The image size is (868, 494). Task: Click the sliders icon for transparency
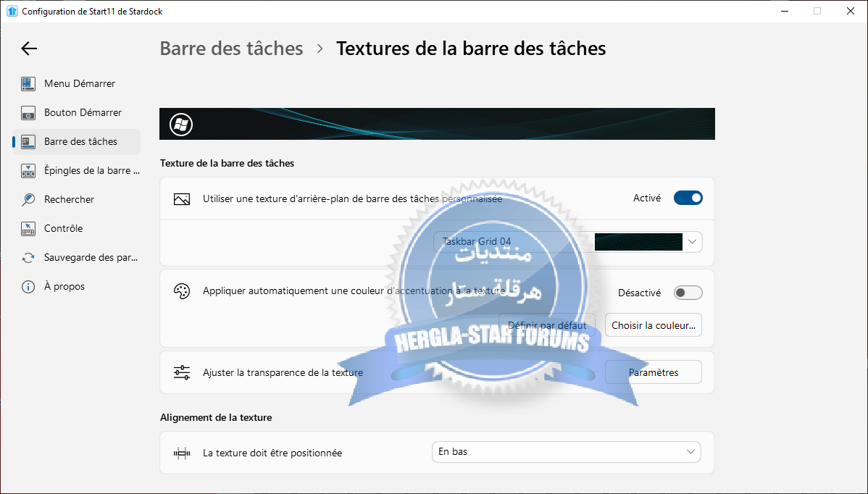182,372
